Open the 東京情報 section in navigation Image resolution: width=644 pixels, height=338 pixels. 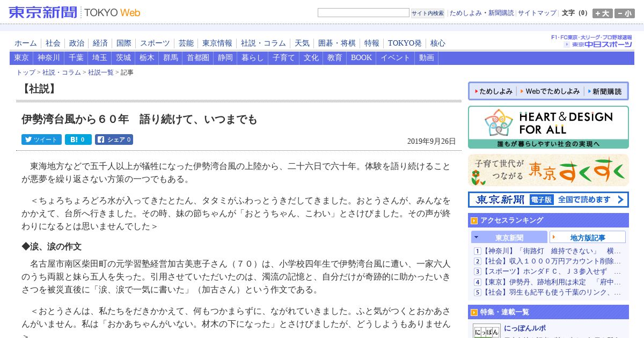217,43
